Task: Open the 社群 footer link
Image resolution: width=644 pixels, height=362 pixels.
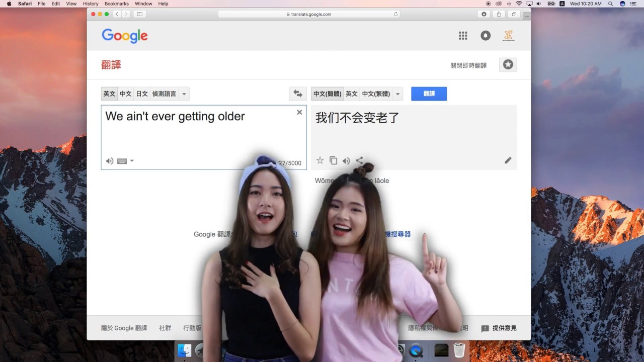Action: 165,328
